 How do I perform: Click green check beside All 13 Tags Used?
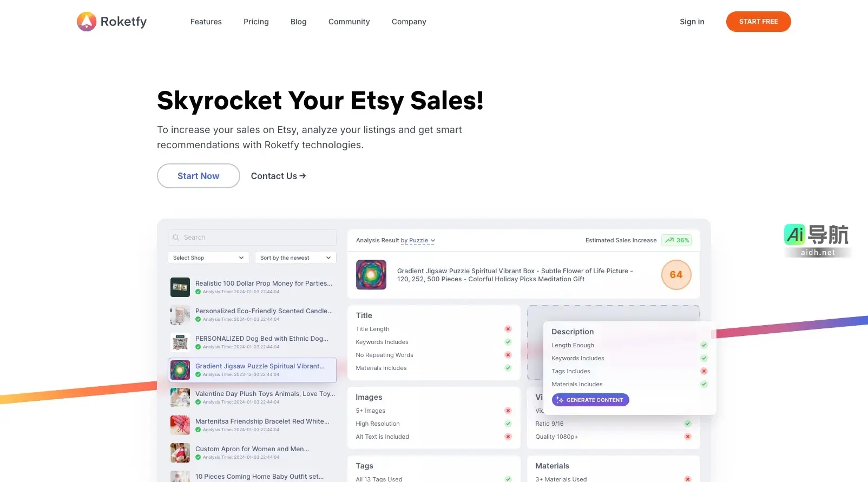tap(508, 479)
